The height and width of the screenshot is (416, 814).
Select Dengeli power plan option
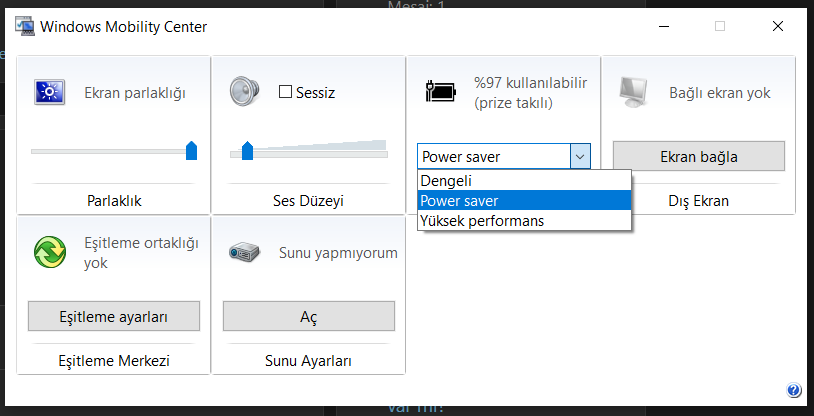click(446, 181)
